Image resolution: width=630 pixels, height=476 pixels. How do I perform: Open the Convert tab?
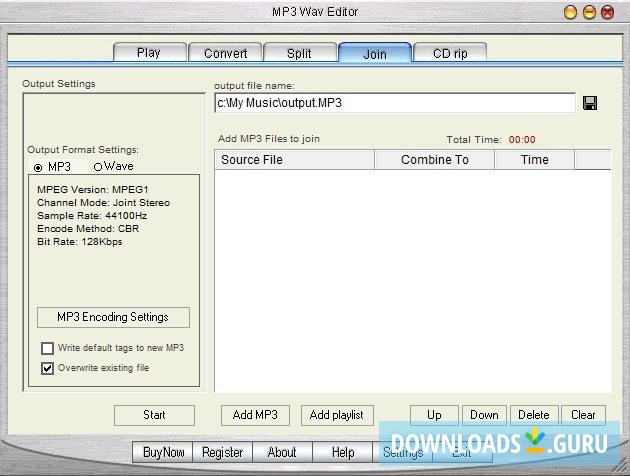tap(225, 53)
